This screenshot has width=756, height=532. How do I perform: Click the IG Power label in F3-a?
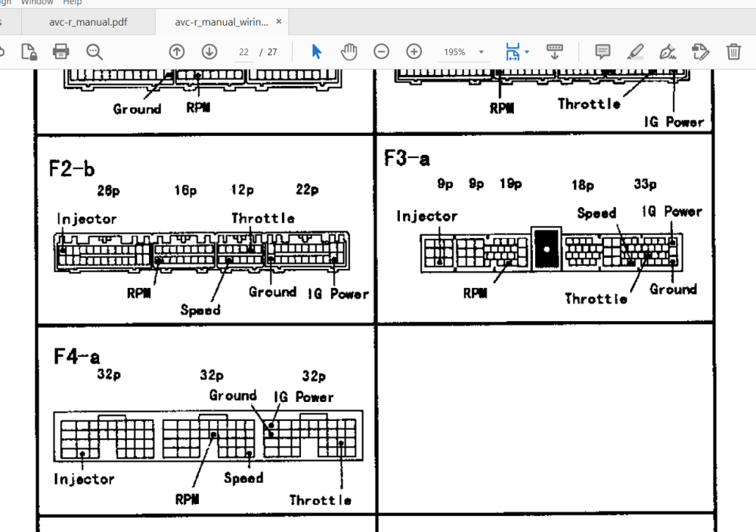[671, 212]
